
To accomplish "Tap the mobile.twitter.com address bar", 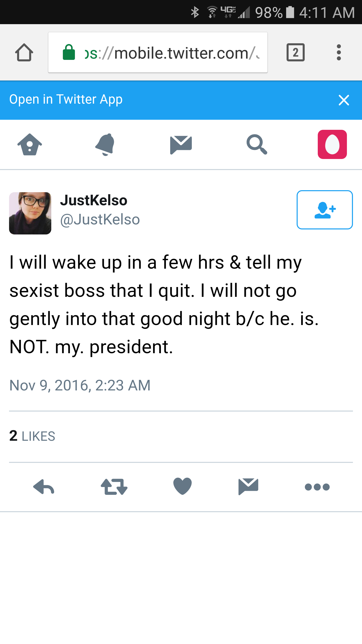I will click(158, 52).
